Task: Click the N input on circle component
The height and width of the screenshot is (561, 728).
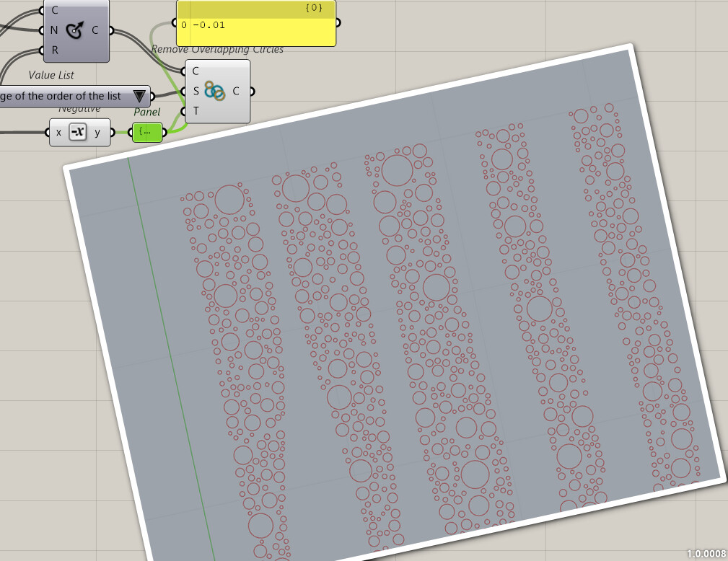Action: pyautogui.click(x=54, y=30)
